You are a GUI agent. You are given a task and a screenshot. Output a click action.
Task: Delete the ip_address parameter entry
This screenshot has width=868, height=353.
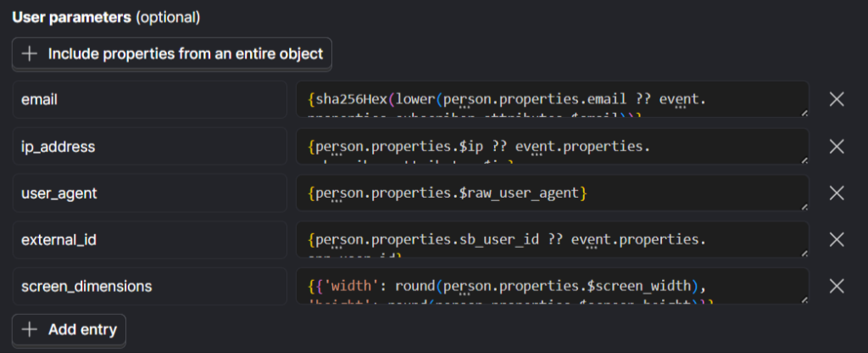click(x=836, y=146)
